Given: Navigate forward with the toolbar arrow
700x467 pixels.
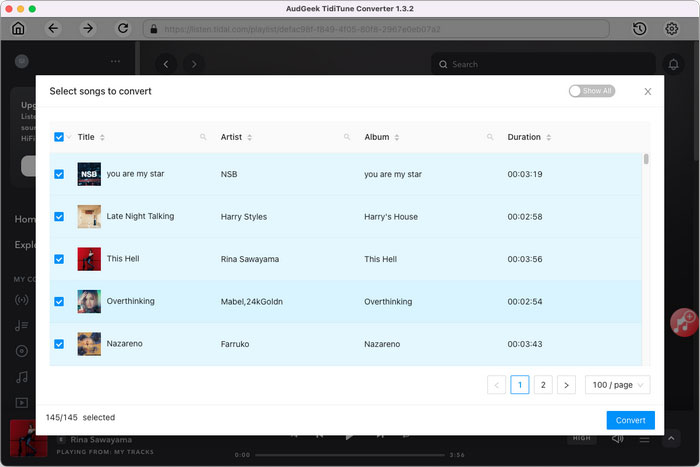Looking at the screenshot, I should [88, 29].
